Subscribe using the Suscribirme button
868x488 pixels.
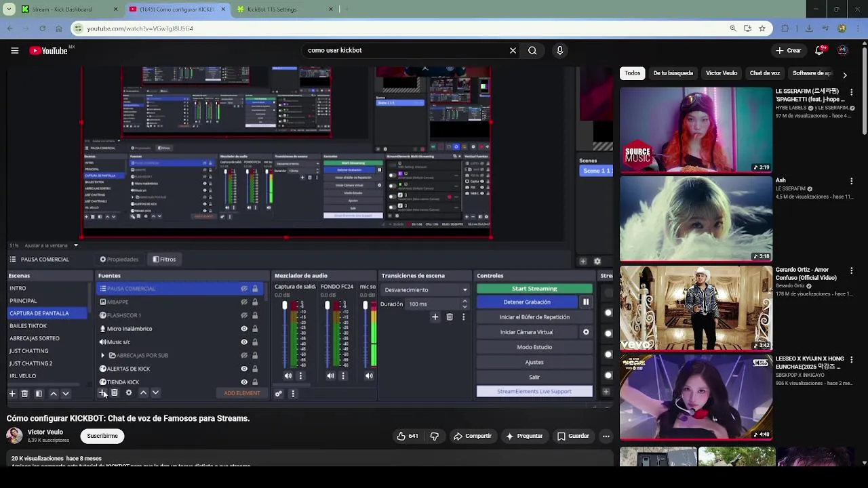point(102,436)
